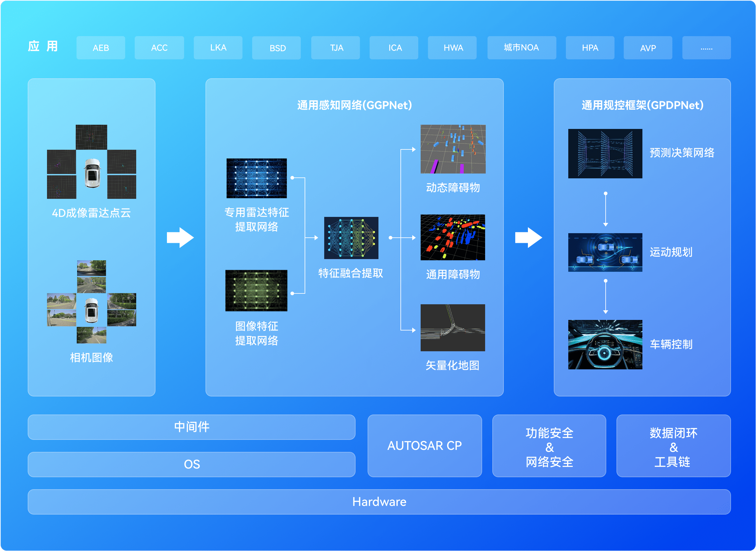The image size is (756, 551).
Task: Click the OS layer bar
Action: coord(192,465)
